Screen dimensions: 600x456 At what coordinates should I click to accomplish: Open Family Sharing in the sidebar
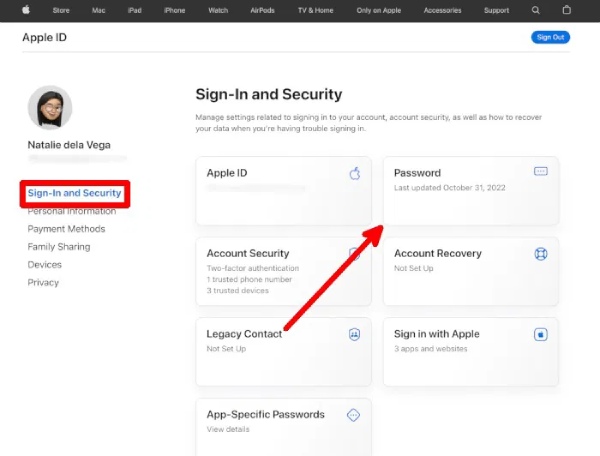(x=59, y=247)
